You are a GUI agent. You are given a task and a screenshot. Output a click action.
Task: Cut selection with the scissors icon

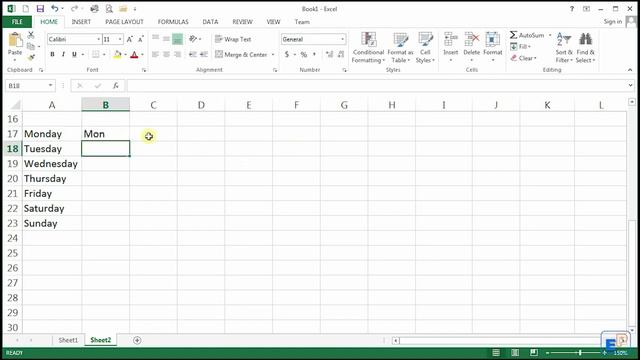pyautogui.click(x=31, y=36)
